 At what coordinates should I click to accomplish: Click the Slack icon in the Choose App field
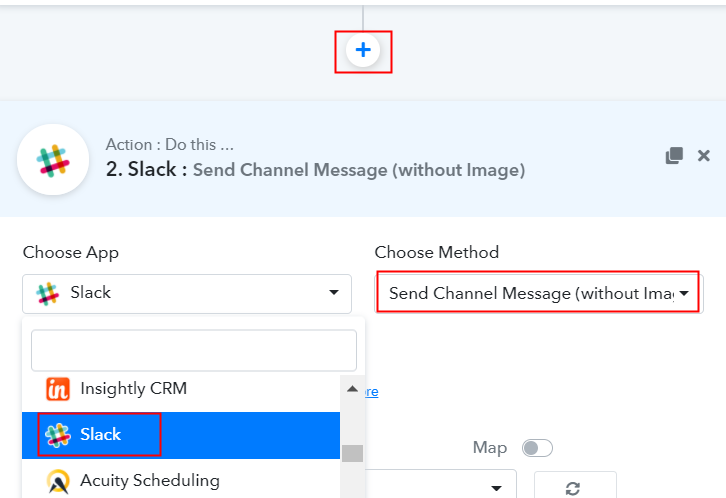(47, 294)
